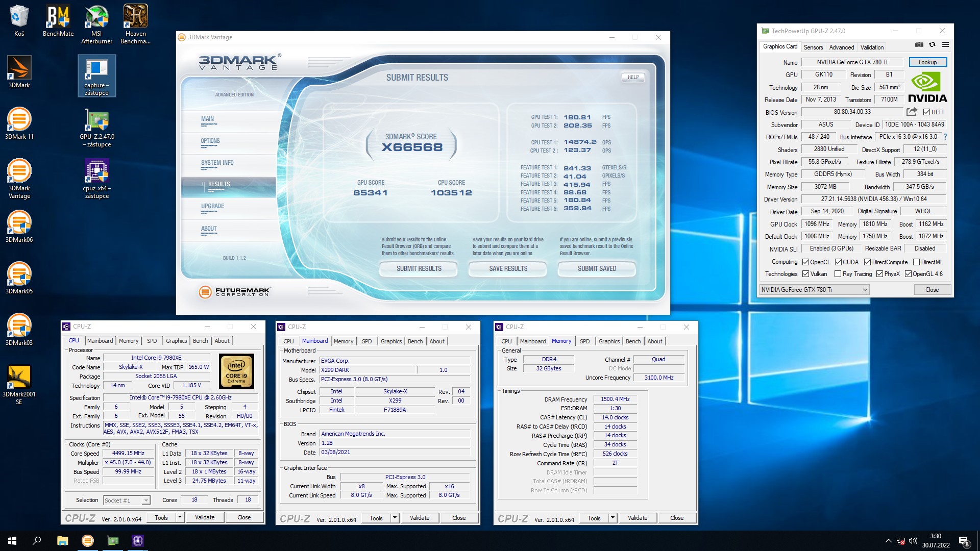Select the capture – zástupce desktop icon
This screenshot has height=551, width=980.
tap(96, 76)
